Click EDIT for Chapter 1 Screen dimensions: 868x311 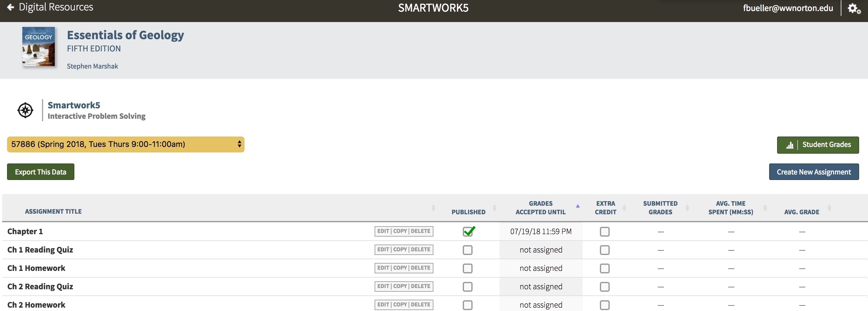(x=383, y=231)
